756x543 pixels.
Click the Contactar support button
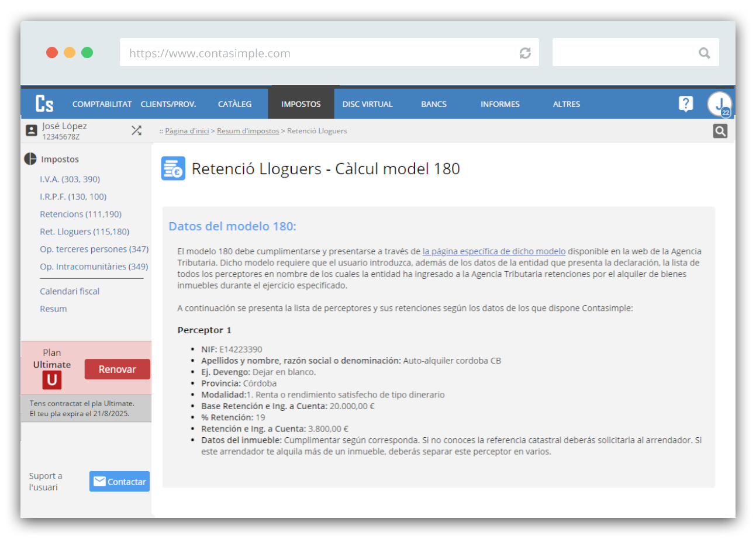119,482
